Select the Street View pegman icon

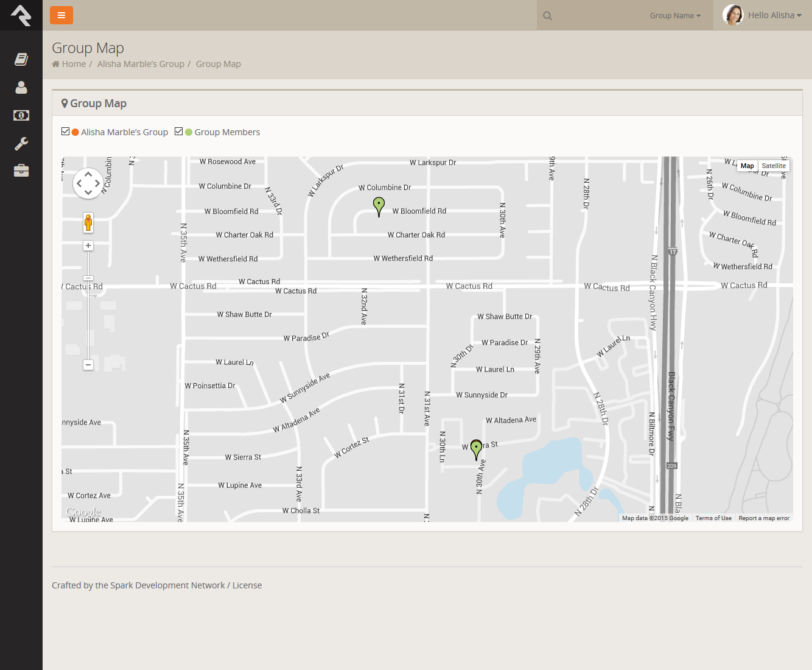click(x=88, y=223)
